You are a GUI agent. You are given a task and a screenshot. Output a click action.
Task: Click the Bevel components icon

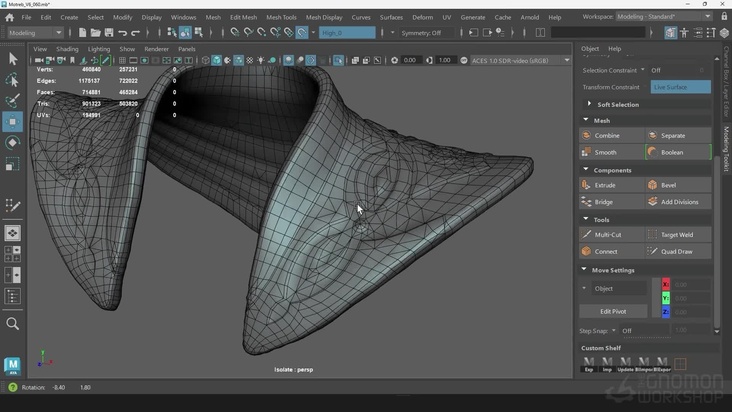click(653, 185)
